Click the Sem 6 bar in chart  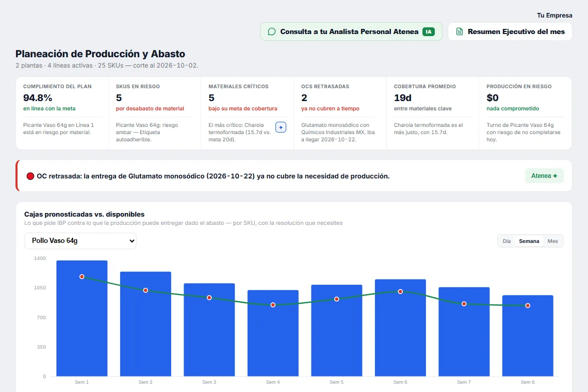(400, 328)
